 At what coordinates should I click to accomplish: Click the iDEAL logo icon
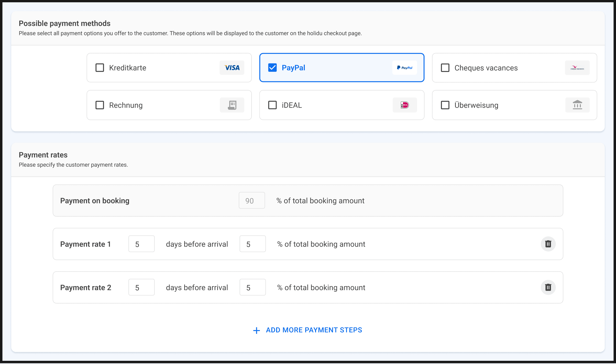(x=404, y=105)
